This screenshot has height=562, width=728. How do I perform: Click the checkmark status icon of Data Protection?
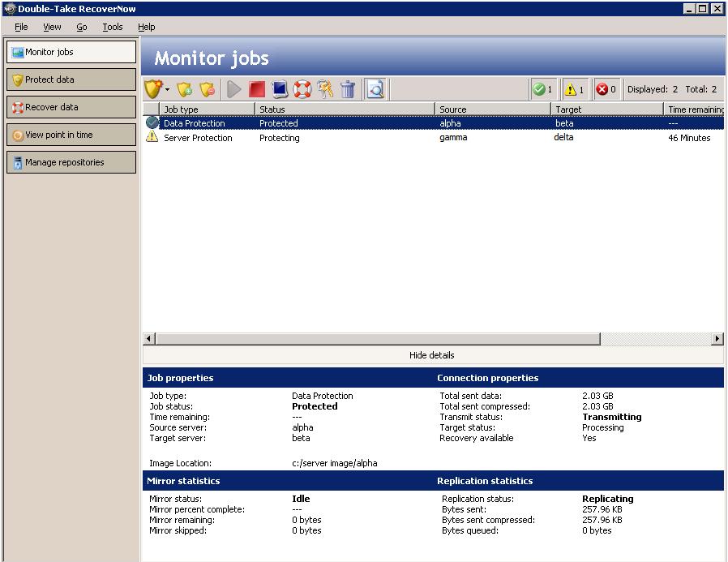[x=152, y=122]
